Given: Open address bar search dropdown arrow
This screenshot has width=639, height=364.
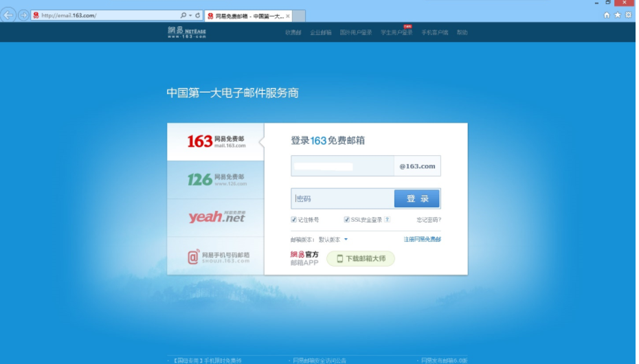Looking at the screenshot, I should (x=190, y=15).
